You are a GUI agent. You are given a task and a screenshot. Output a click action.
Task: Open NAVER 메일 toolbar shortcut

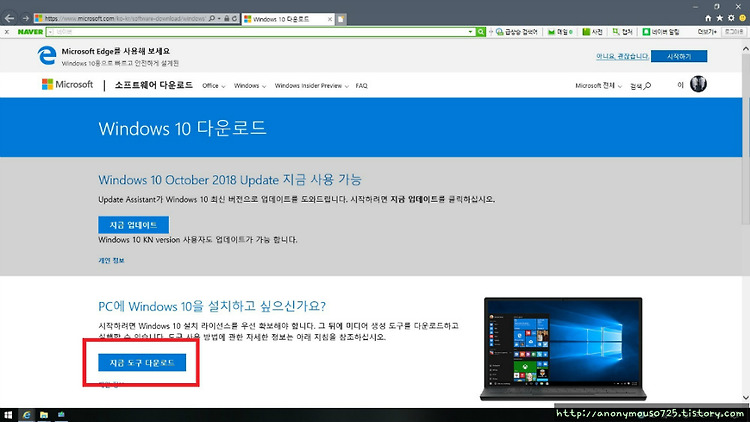point(560,32)
